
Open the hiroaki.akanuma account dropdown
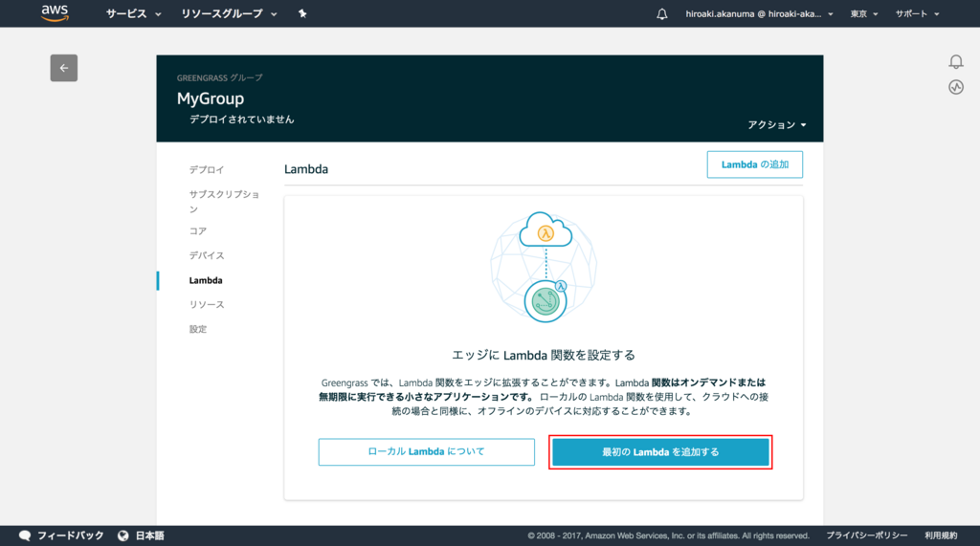[x=759, y=13]
